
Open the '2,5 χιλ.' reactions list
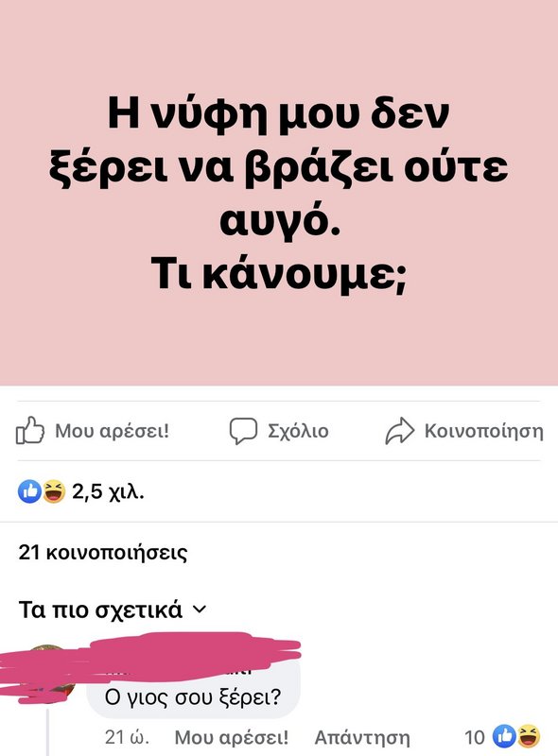click(108, 491)
